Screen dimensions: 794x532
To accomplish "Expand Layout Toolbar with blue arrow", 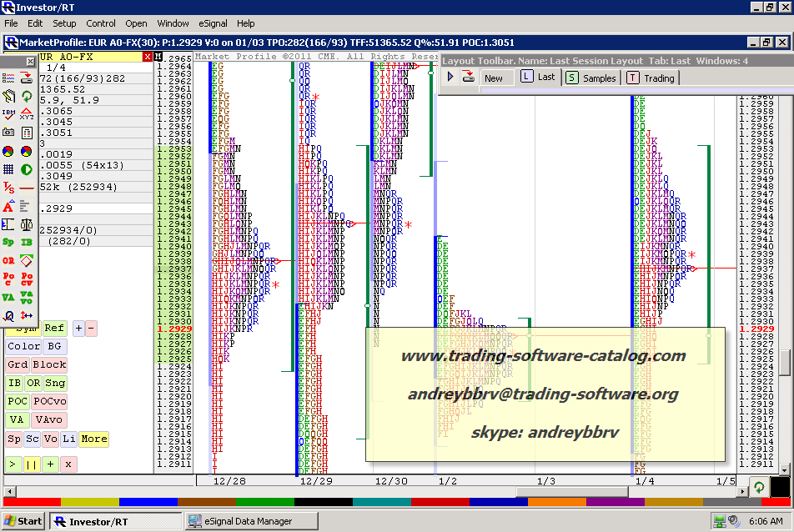I will coord(450,77).
